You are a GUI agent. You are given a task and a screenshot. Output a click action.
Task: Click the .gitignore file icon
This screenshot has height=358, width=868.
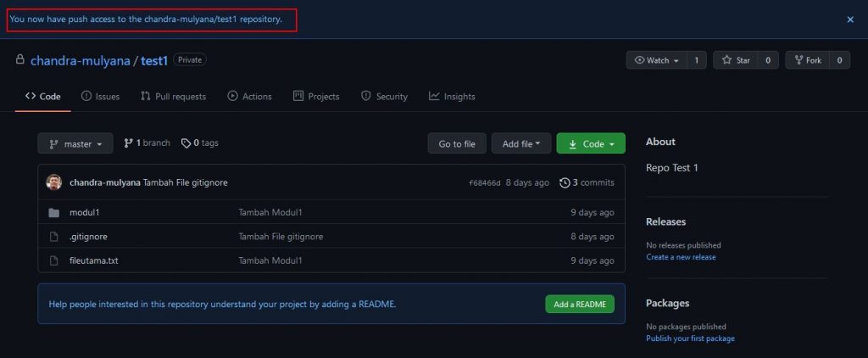[54, 237]
